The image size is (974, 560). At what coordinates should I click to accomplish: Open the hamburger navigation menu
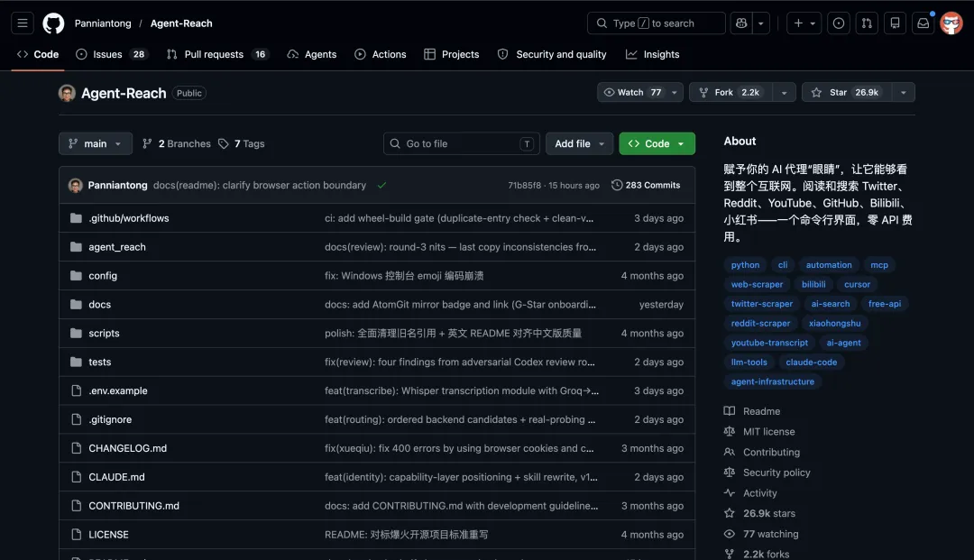click(23, 23)
